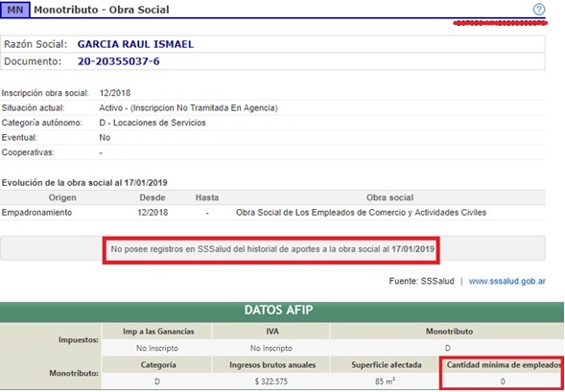Click the Situación actual Activo value
The height and width of the screenshot is (392, 565).
(188, 108)
